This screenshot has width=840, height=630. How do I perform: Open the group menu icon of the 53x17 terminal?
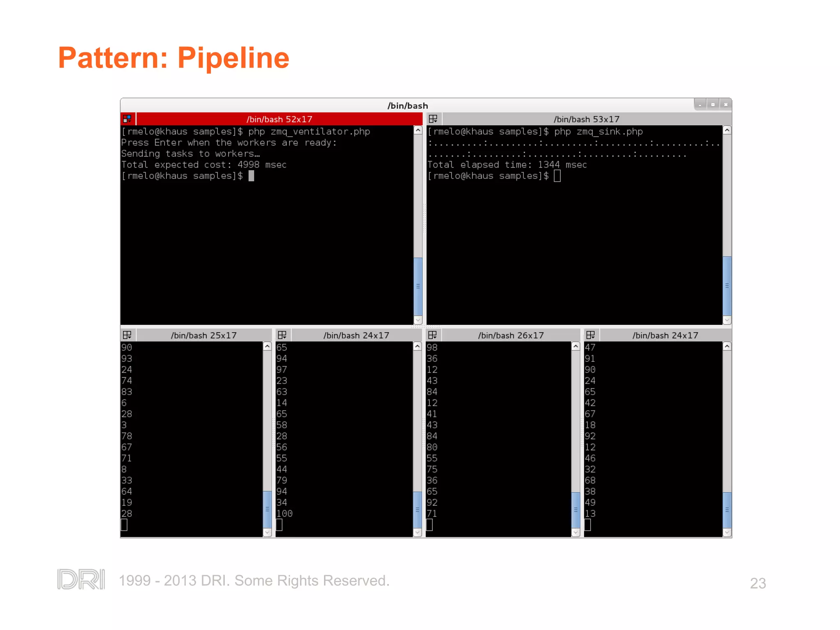pyautogui.click(x=433, y=119)
